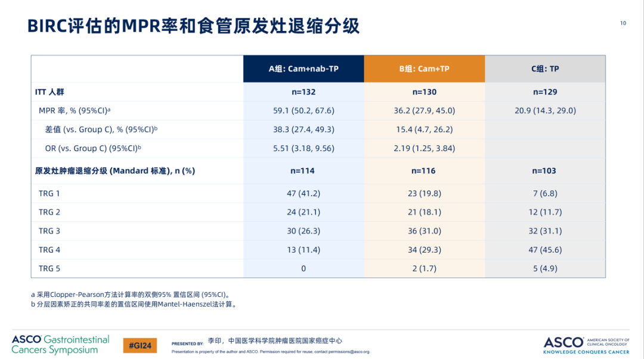Click the value 12 (11.7)
This screenshot has width=644, height=359.
pos(545,212)
